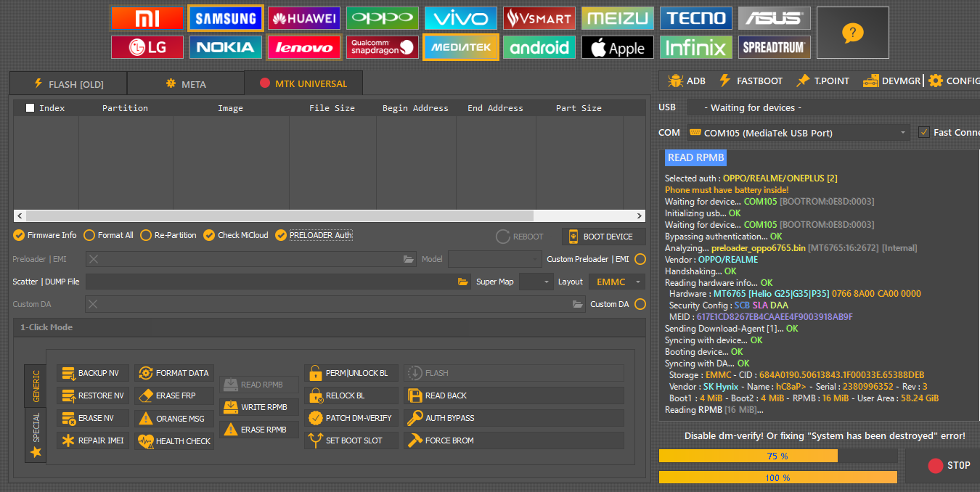Toggle the Firmware Info option
Viewport: 980px width, 492px height.
point(19,235)
